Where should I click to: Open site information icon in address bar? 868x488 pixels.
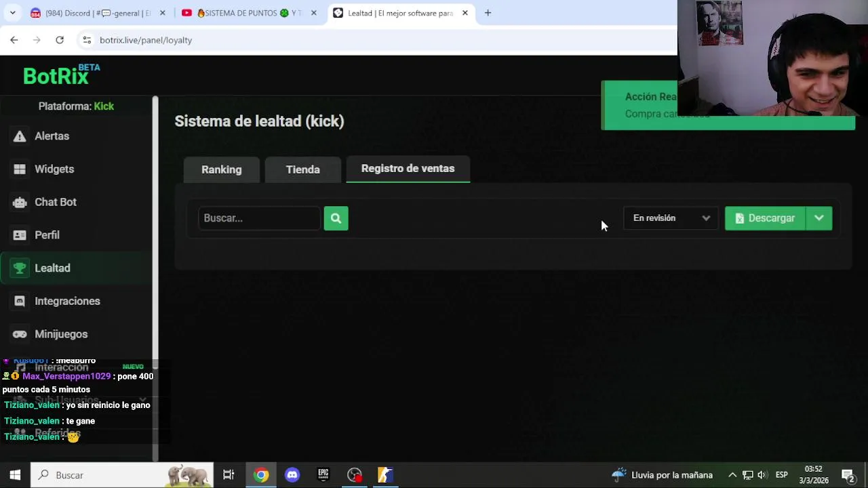click(87, 40)
